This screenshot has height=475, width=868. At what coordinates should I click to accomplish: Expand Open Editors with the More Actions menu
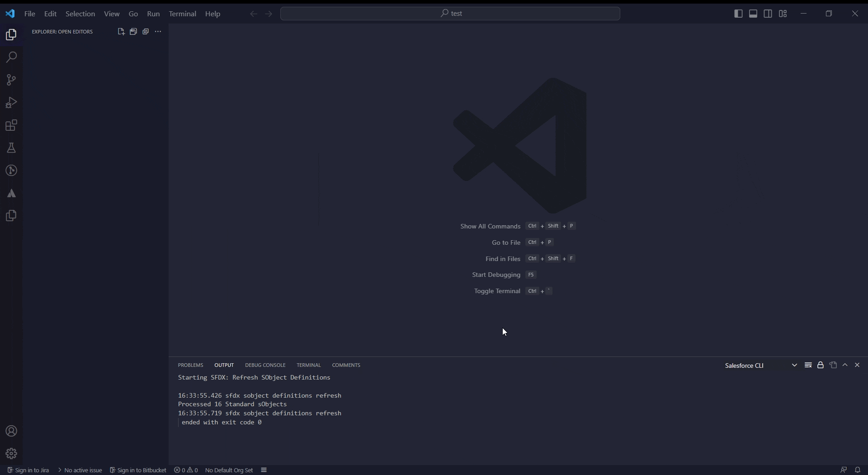click(x=158, y=31)
